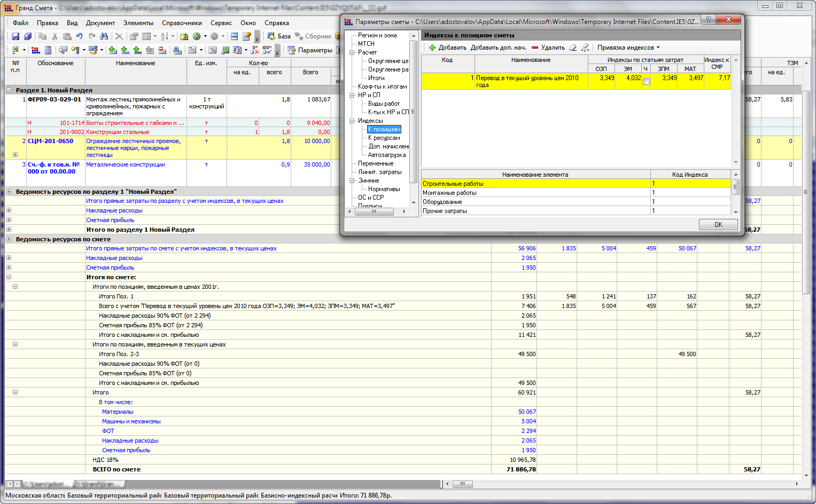Click the Save floppy disk icon

coord(15,36)
